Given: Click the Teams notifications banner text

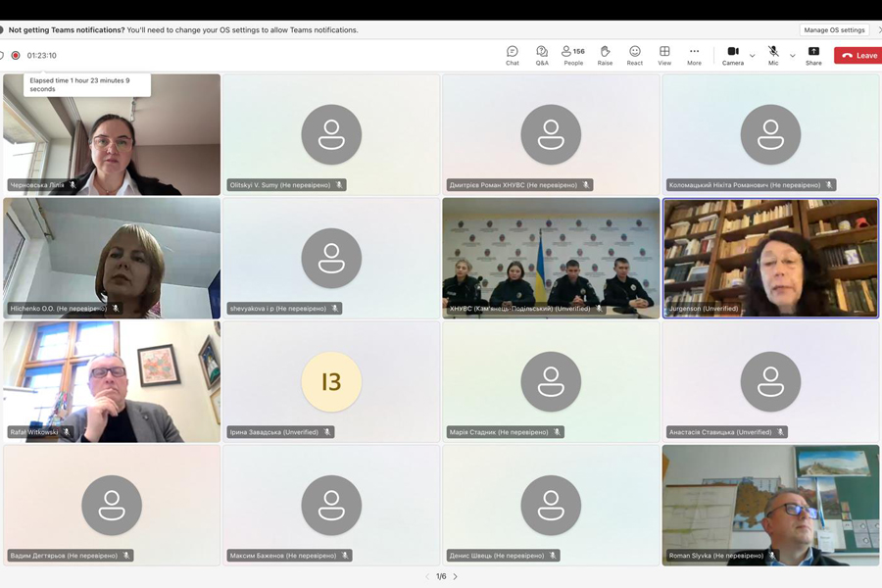Looking at the screenshot, I should pyautogui.click(x=183, y=29).
